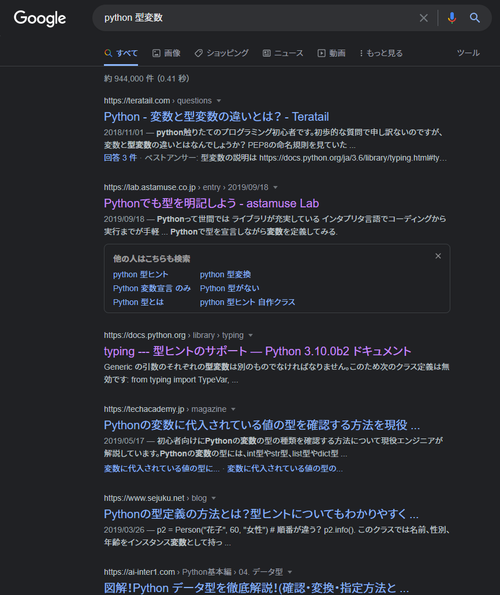Click the https://teratail.com › questions URL text
This screenshot has height=595, width=500.
(158, 101)
